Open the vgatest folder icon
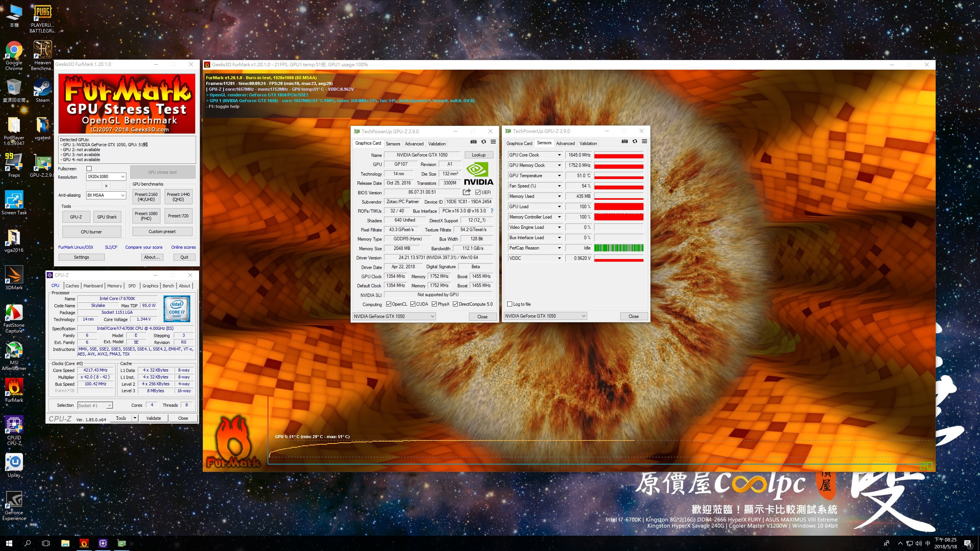The height and width of the screenshot is (551, 980). coord(42,128)
